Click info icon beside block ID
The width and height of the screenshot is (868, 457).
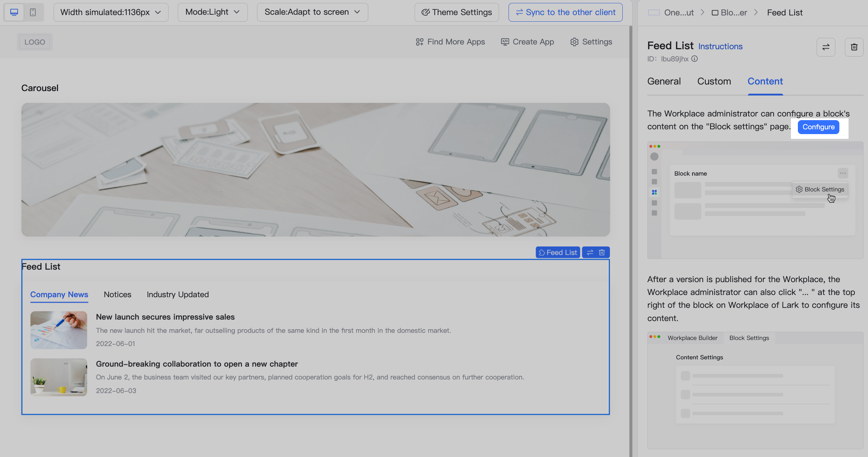(x=694, y=59)
